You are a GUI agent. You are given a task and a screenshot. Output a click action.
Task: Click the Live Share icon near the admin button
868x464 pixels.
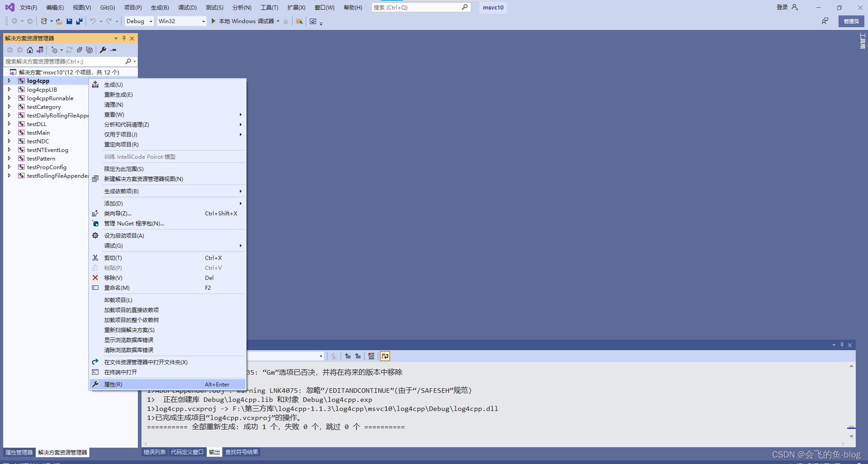click(825, 21)
